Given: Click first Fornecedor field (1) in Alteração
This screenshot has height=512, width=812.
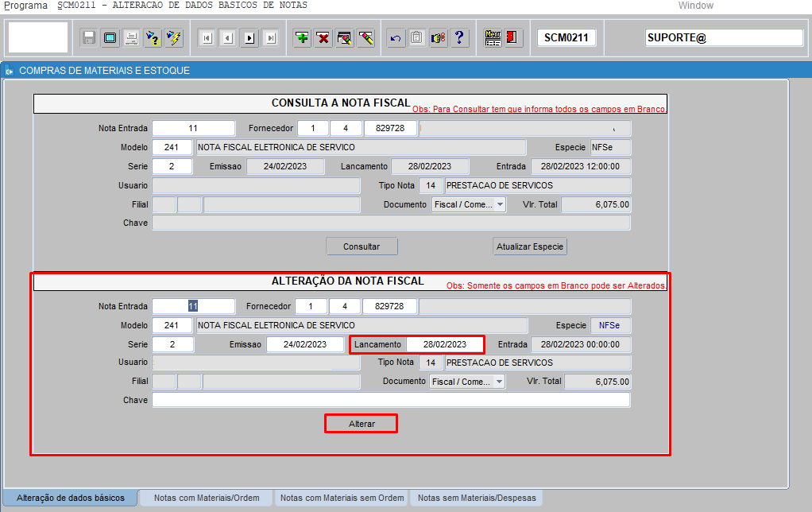Looking at the screenshot, I should coord(311,306).
